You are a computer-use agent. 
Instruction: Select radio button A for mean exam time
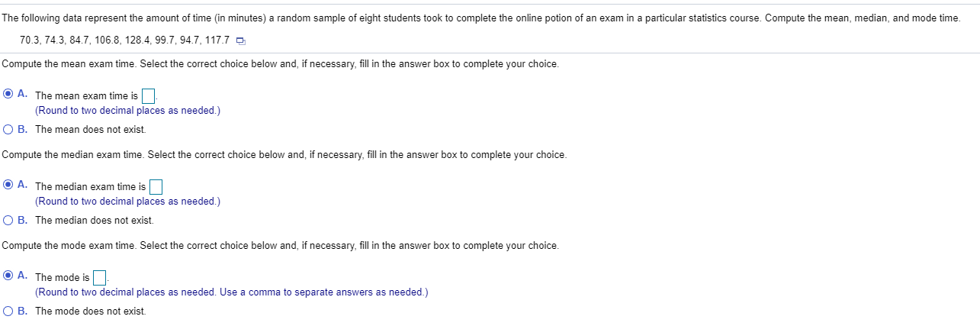click(x=8, y=95)
